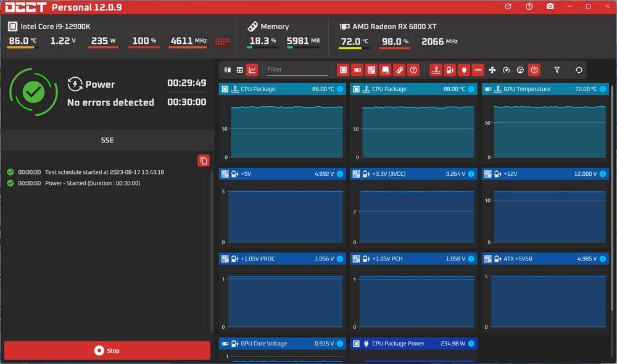Click the Power test status icon

click(x=75, y=84)
